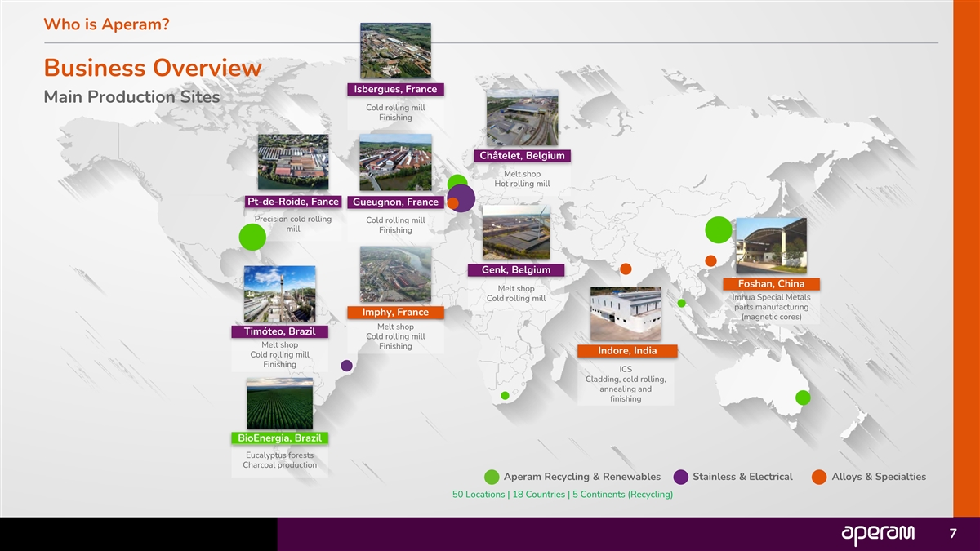980x551 pixels.
Task: Click the 'Alloys & Specialties' legend text
Action: 879,477
